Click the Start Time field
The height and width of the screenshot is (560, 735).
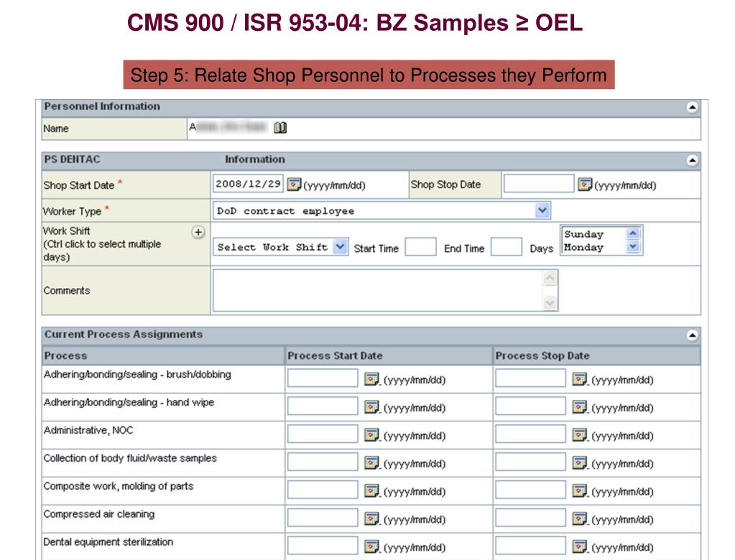[420, 247]
